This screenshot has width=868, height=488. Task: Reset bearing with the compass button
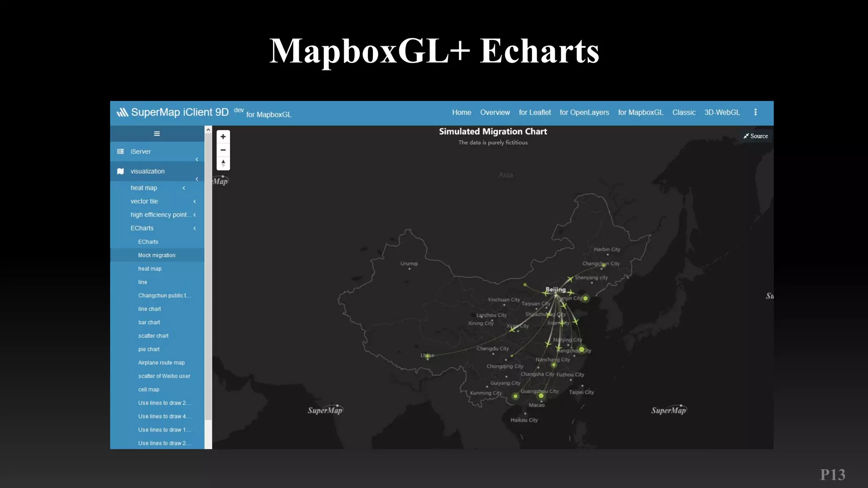click(223, 163)
